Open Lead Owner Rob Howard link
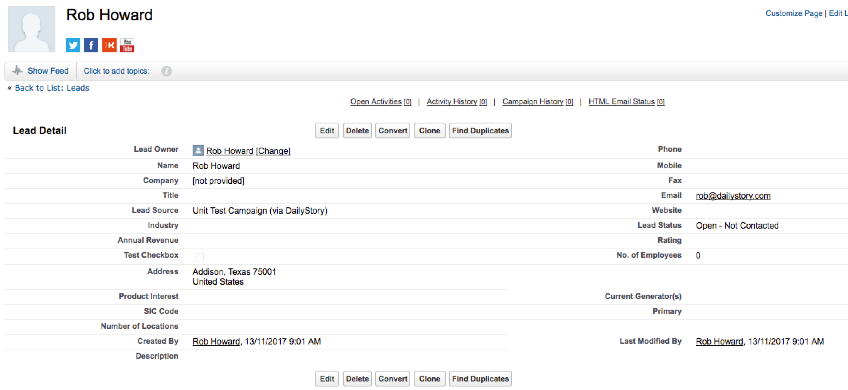Image resolution: width=848 pixels, height=390 pixels. pyautogui.click(x=230, y=151)
